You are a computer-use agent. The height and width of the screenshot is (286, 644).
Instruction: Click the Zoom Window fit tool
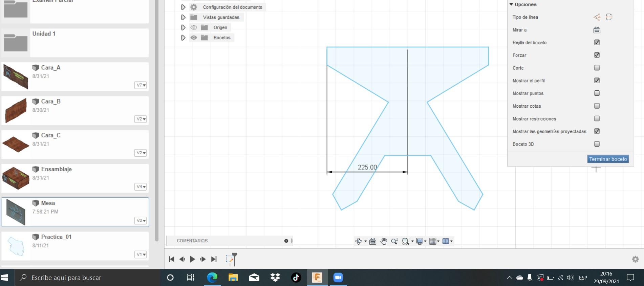click(406, 241)
